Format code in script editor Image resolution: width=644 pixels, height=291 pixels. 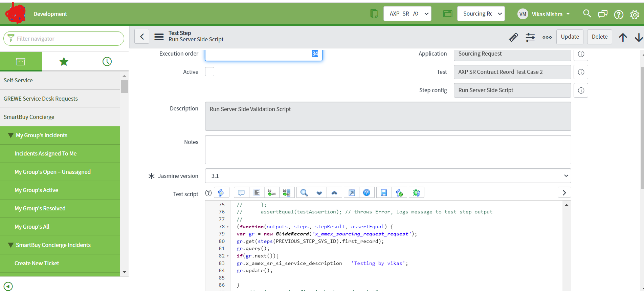[257, 192]
